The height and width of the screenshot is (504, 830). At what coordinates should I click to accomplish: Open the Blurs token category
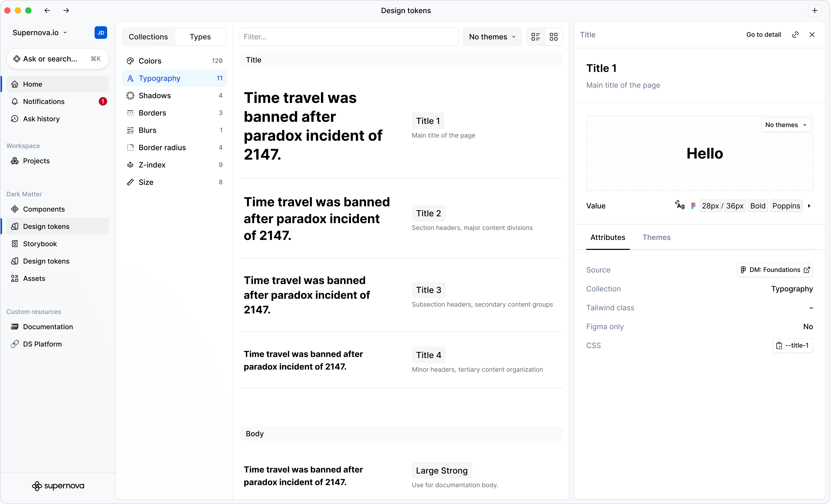tap(148, 130)
